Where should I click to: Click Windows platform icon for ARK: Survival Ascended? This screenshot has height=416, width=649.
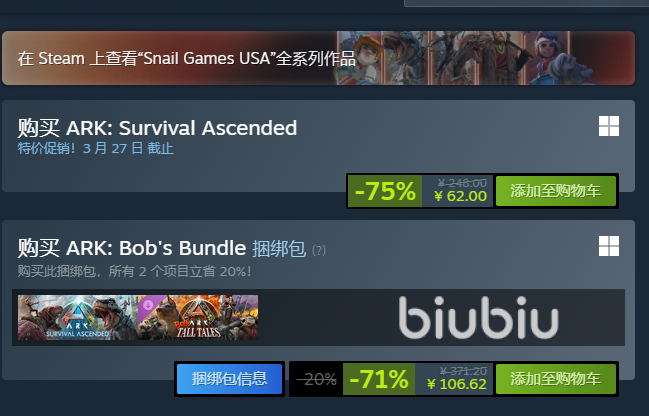[x=609, y=126]
